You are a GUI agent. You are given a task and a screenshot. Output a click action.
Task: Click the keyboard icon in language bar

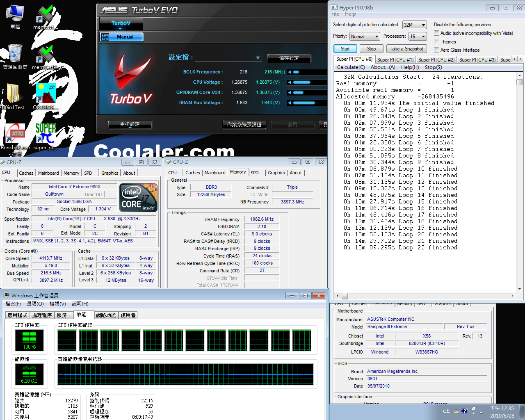click(457, 411)
